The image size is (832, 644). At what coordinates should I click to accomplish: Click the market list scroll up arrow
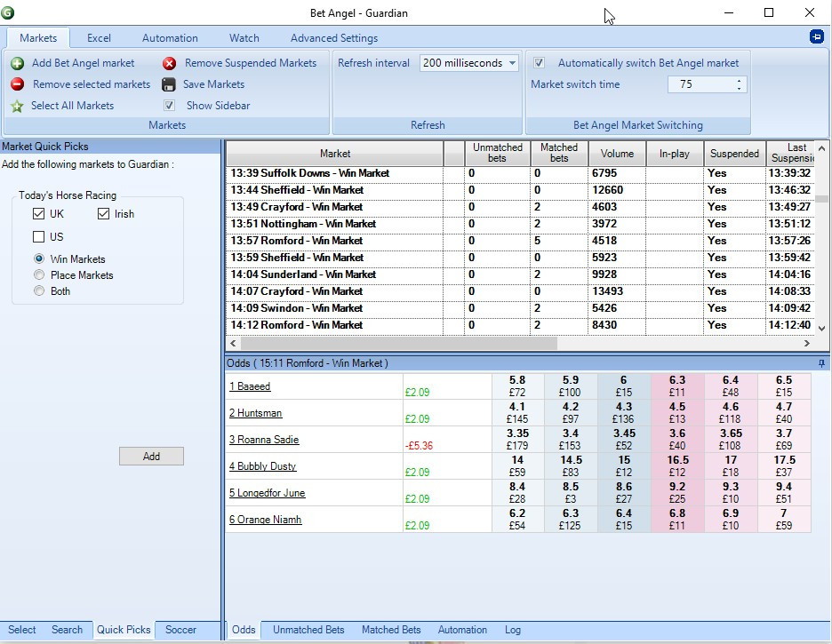(x=821, y=148)
